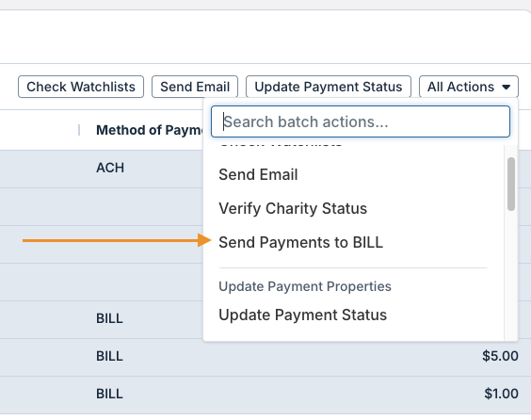Click the Send Email toolbar button

tap(195, 87)
